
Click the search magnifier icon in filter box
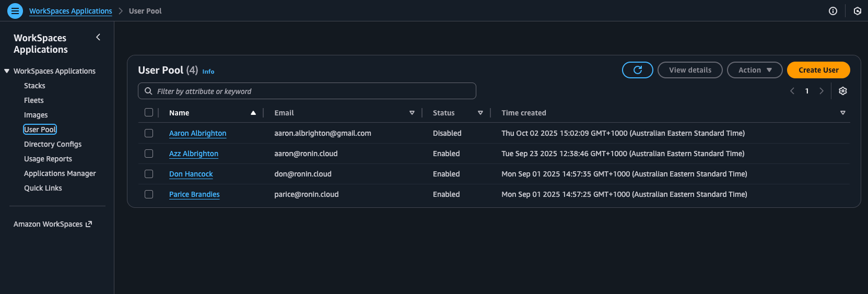[x=148, y=91]
